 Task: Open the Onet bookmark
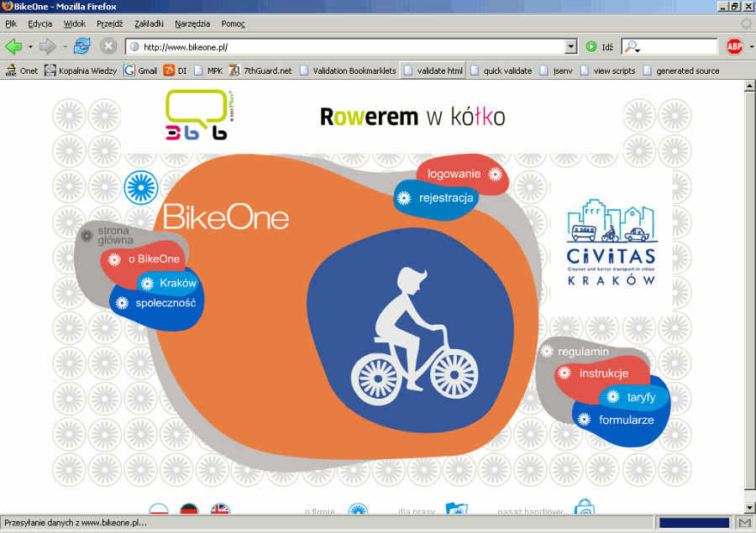(x=22, y=71)
